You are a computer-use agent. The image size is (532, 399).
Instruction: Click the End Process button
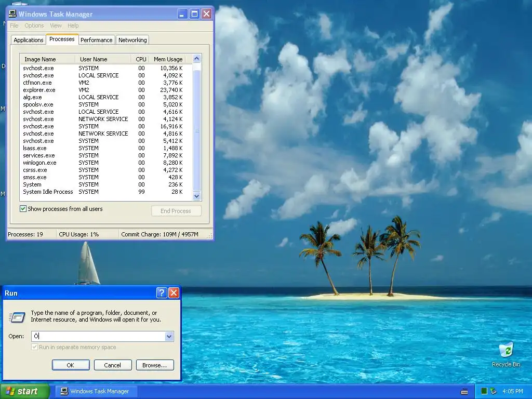pyautogui.click(x=176, y=211)
